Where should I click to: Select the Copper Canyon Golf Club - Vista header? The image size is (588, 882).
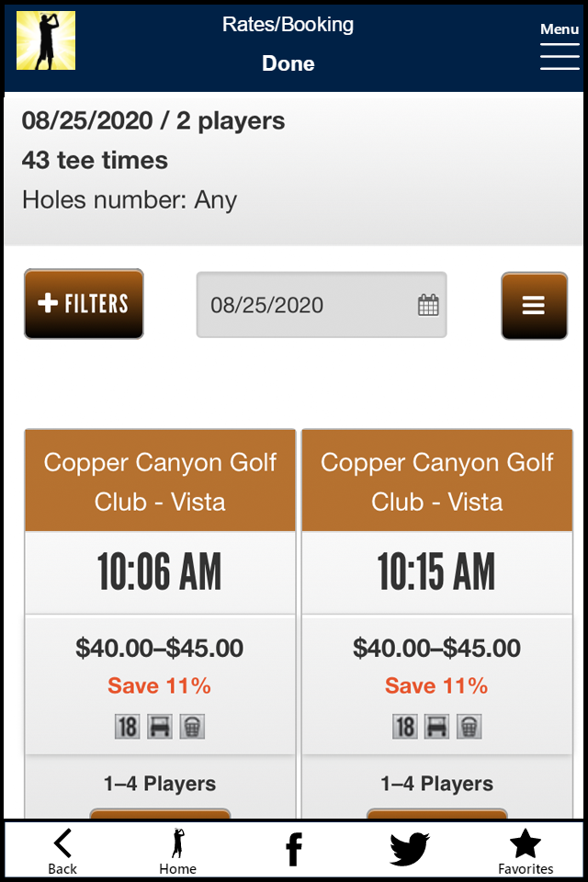click(x=160, y=480)
